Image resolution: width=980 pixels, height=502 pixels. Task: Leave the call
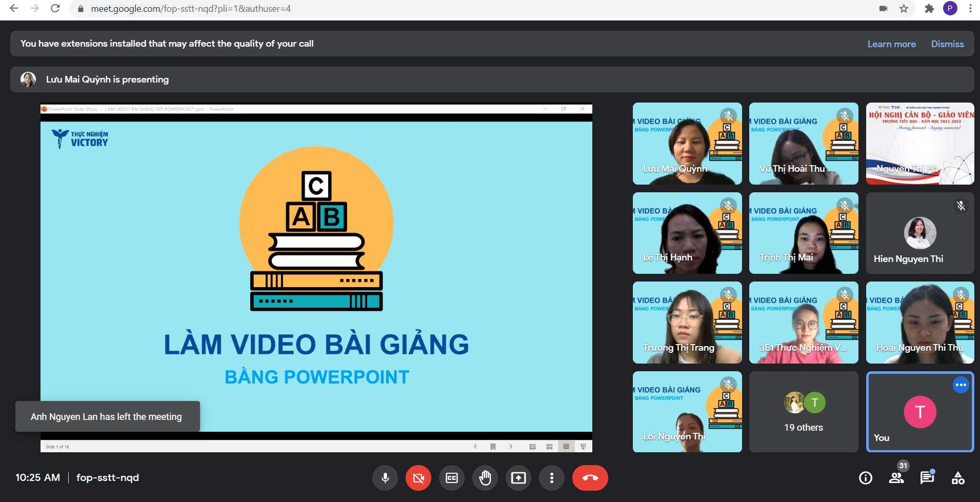(x=590, y=478)
